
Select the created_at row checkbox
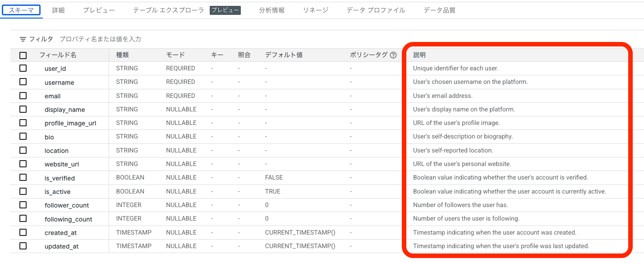(23, 232)
